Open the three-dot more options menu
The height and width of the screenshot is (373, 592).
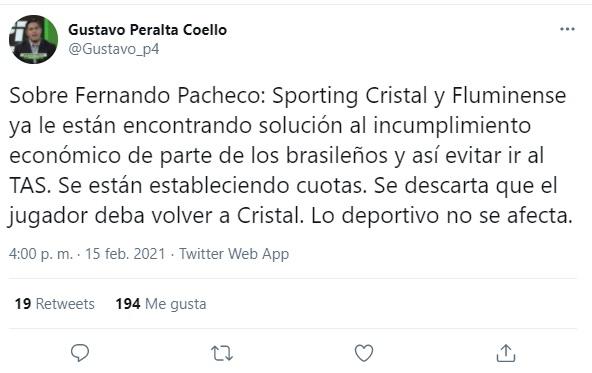(x=567, y=29)
